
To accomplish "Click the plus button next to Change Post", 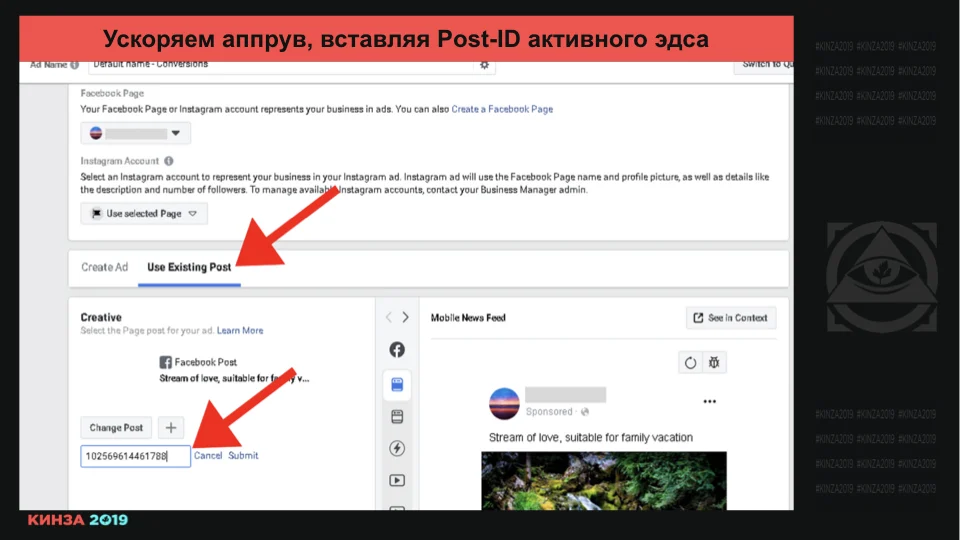I will coord(171,427).
